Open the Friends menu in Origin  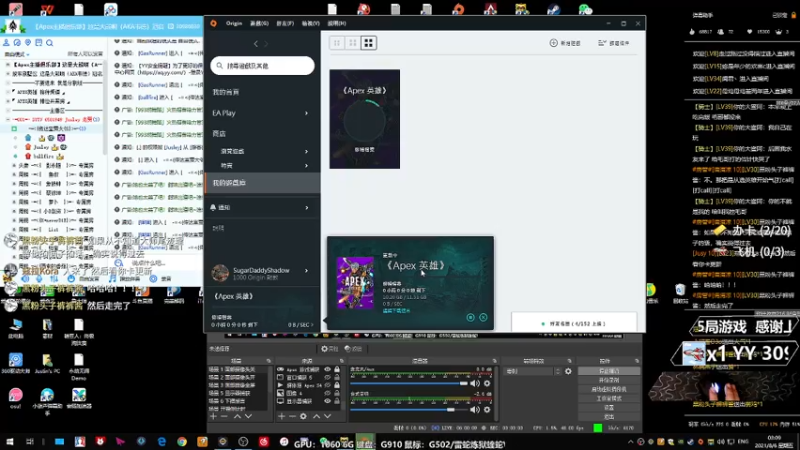[285, 23]
